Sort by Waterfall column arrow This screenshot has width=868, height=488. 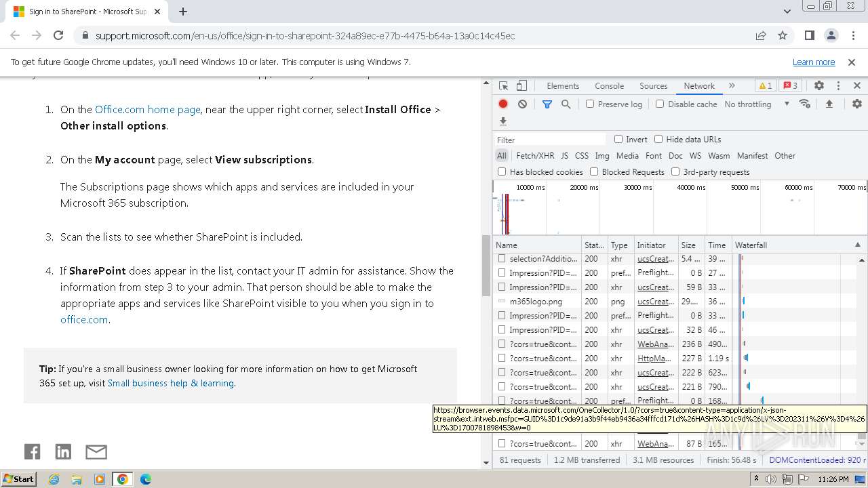pos(857,245)
